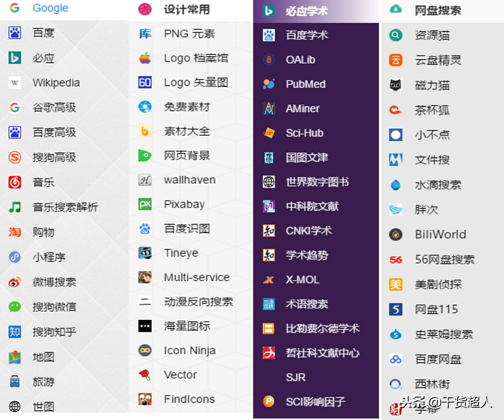Click the 百度网盘 cloud icon

396,359
